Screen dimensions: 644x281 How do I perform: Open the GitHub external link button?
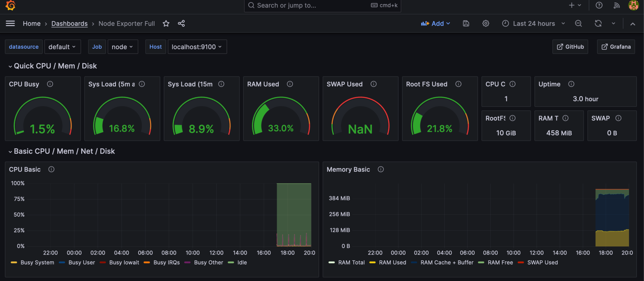(570, 47)
